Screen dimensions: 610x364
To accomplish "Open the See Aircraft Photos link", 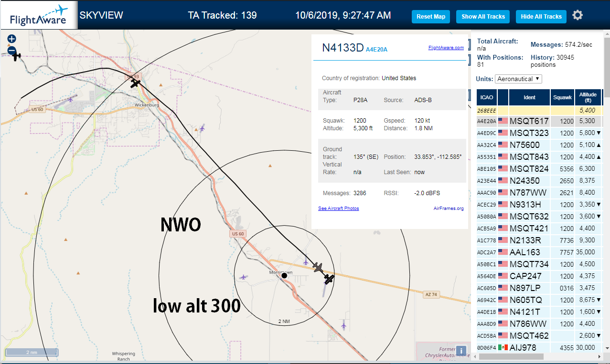I will click(338, 208).
